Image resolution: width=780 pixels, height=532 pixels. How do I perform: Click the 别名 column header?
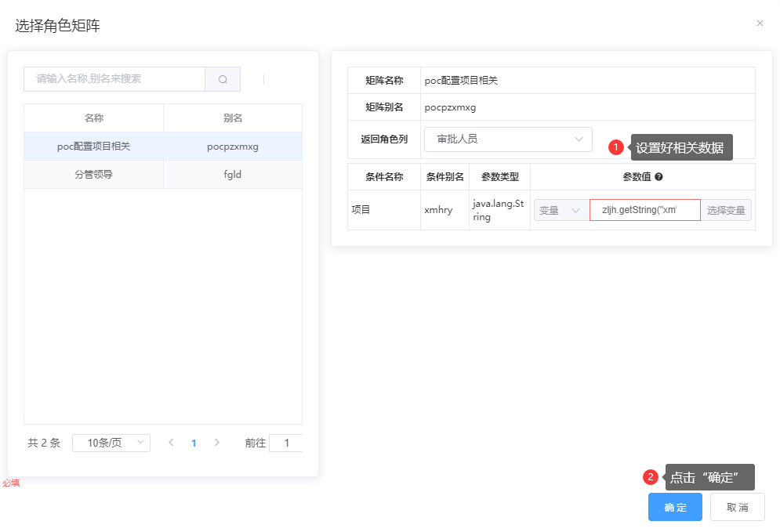pyautogui.click(x=233, y=118)
